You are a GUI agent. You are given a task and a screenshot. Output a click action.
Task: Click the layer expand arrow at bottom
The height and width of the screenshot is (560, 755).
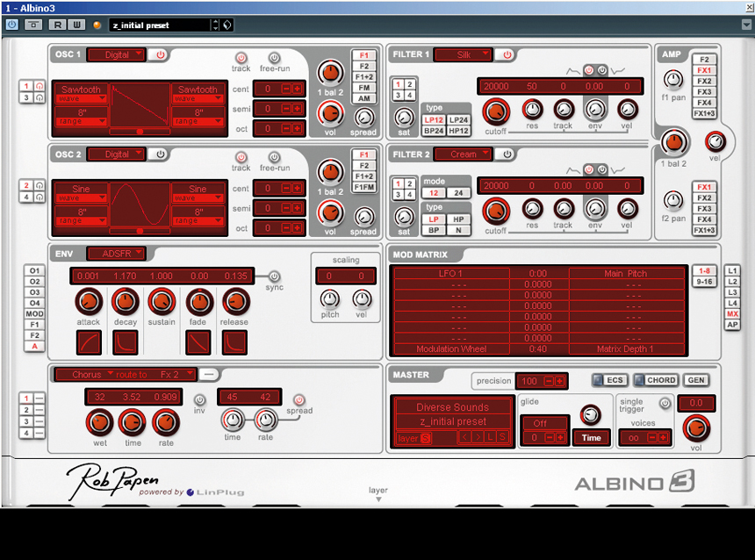coord(378,499)
